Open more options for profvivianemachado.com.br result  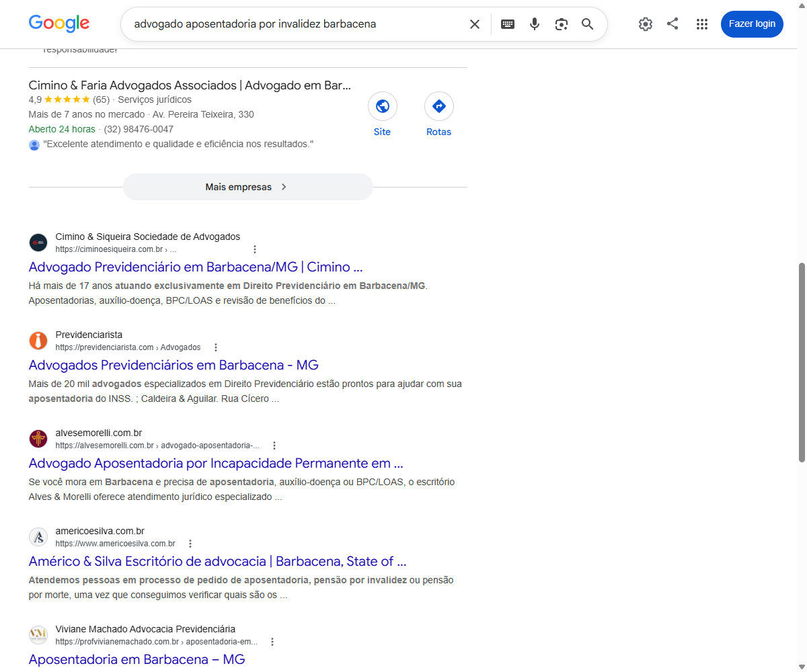272,642
